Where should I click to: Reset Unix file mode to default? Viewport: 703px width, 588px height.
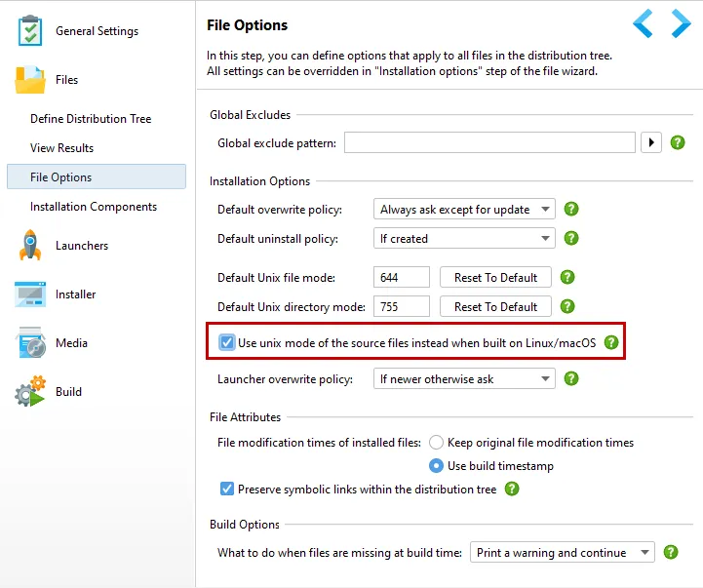[495, 277]
